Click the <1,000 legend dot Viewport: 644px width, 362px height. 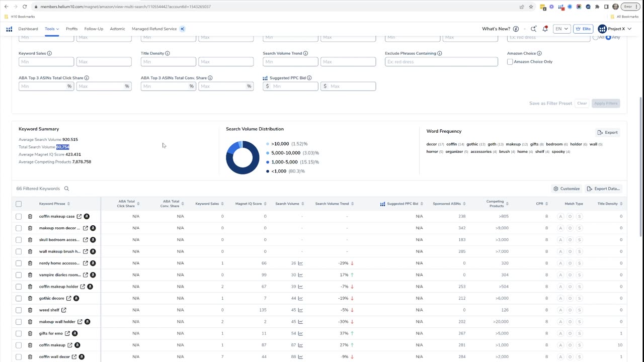[x=268, y=171]
